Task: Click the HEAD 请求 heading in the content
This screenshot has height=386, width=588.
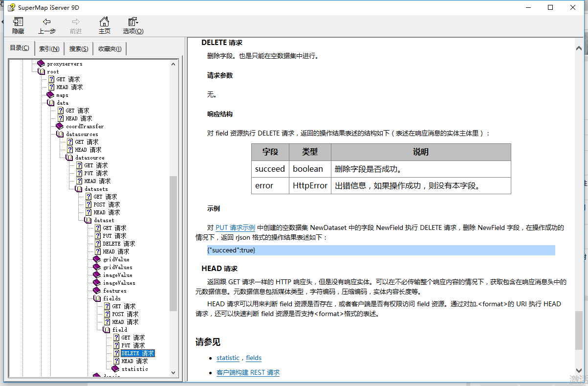Action: tap(219, 269)
